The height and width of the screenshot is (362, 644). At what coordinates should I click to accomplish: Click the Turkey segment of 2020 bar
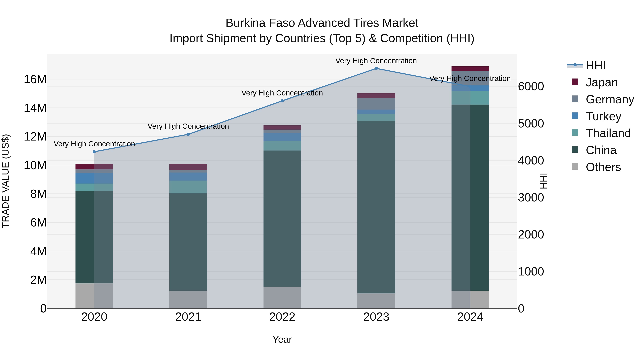(x=94, y=178)
